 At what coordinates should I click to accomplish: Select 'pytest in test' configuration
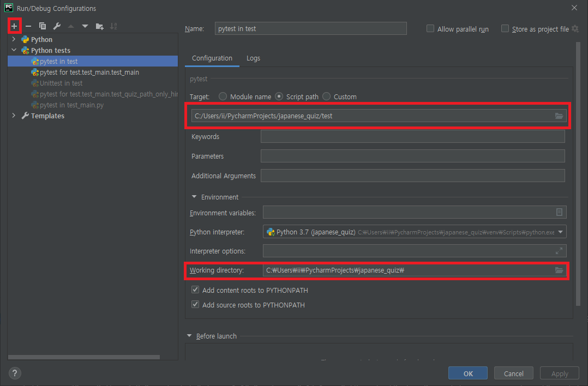click(93, 61)
